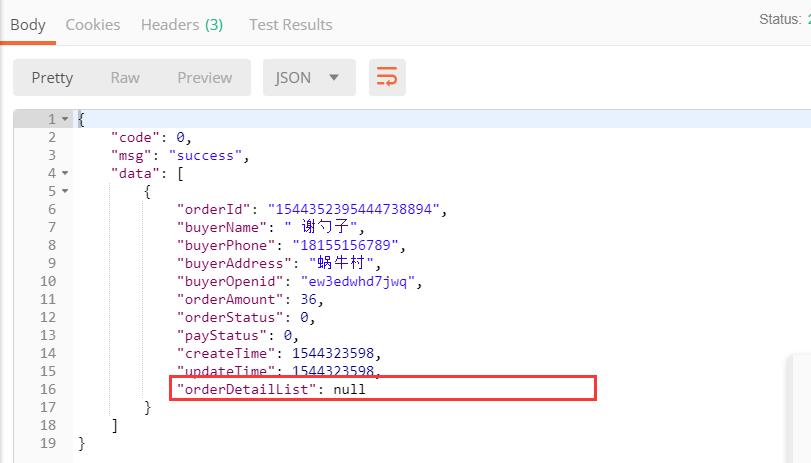Click the Status label at top right
The height and width of the screenshot is (463, 811).
[780, 20]
